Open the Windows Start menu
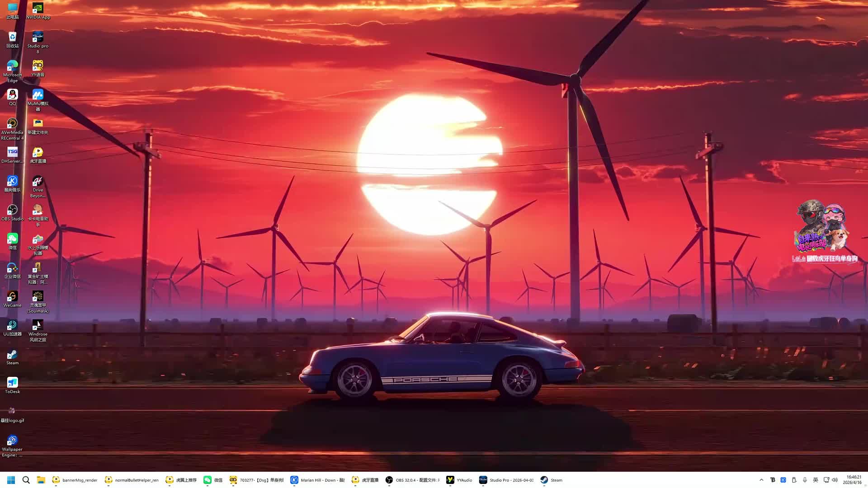This screenshot has width=868, height=488. tap(11, 480)
